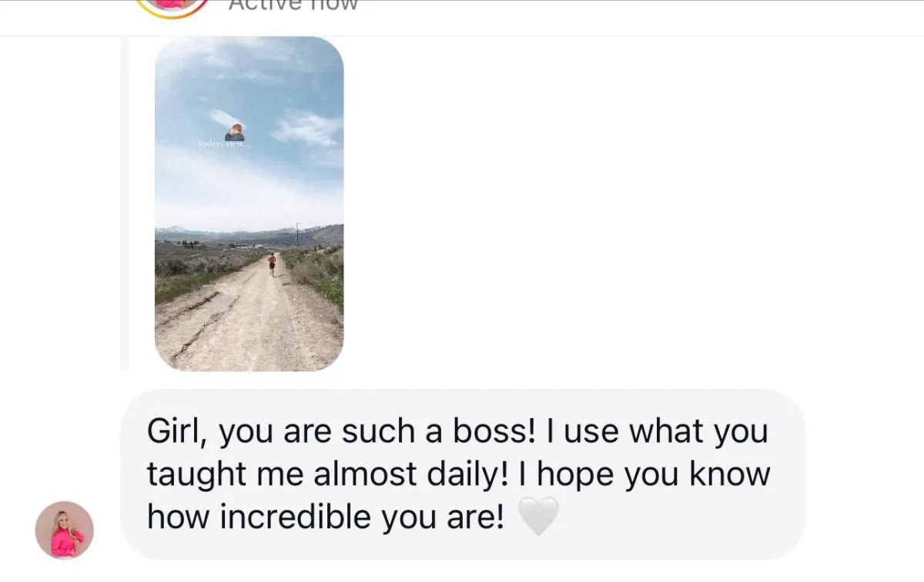Screen dimensions: 924x582
Task: Click the utility pole in story image
Action: pyautogui.click(x=298, y=234)
